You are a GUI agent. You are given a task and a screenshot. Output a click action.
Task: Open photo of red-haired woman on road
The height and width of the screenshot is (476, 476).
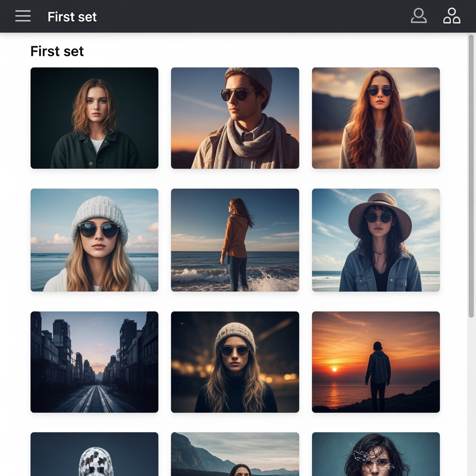click(x=376, y=118)
